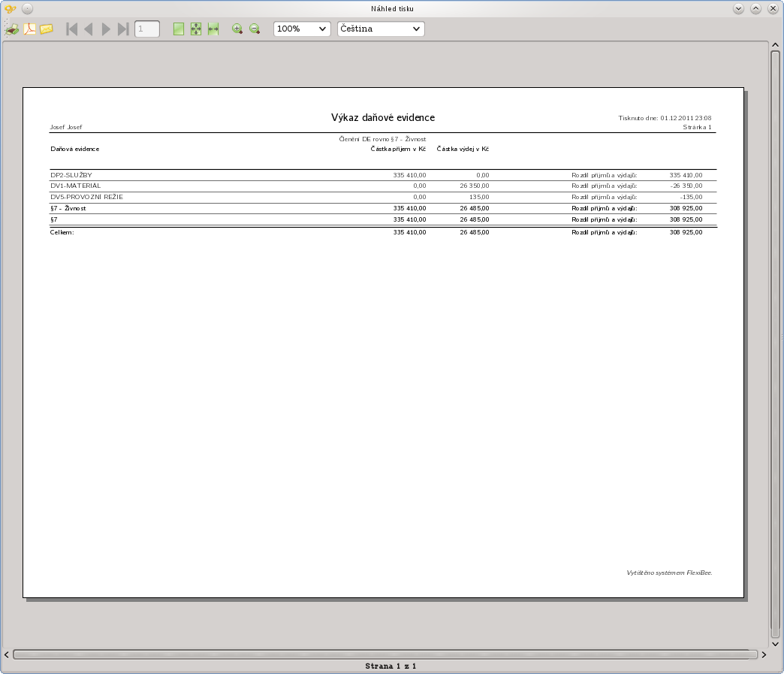Click the difference value -135,00

(x=691, y=197)
